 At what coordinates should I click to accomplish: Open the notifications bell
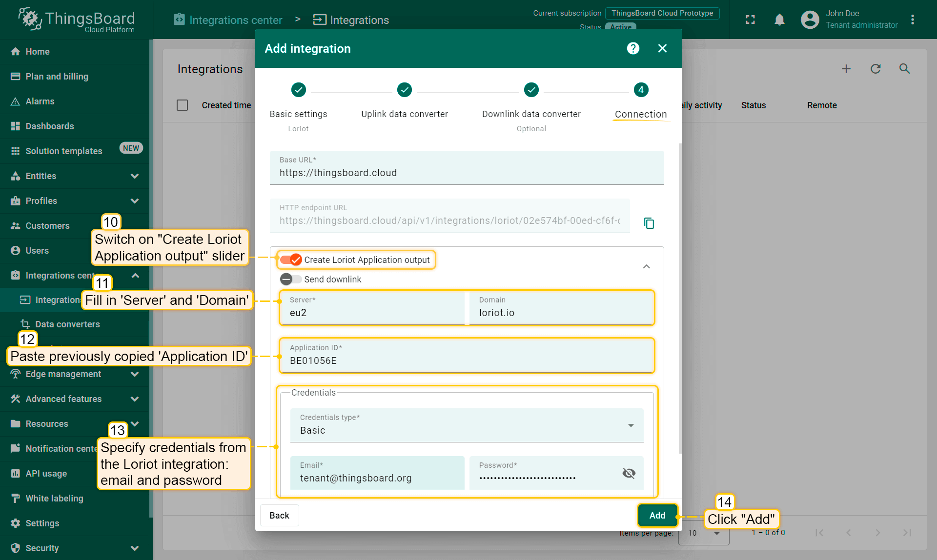[779, 20]
